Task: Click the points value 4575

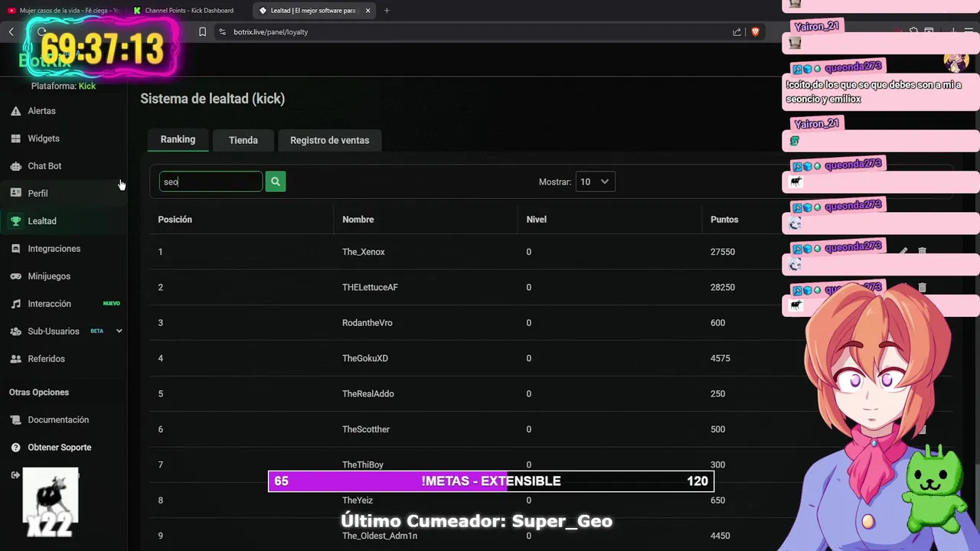Action: point(720,358)
